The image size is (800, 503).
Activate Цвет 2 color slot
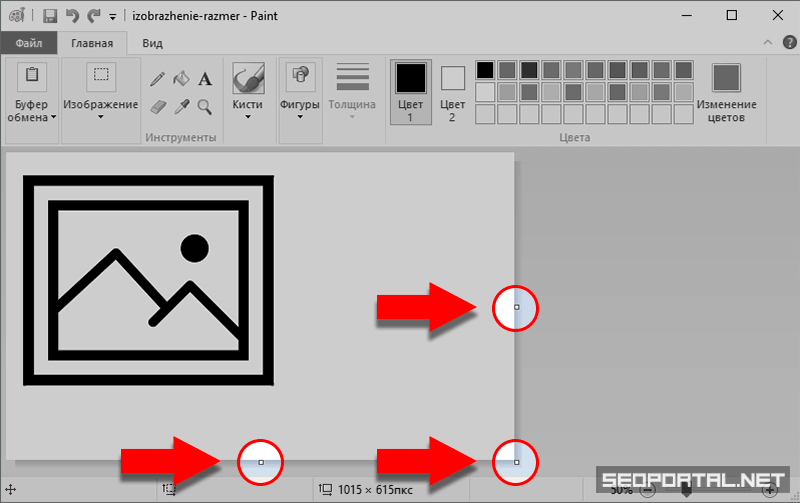[x=453, y=90]
